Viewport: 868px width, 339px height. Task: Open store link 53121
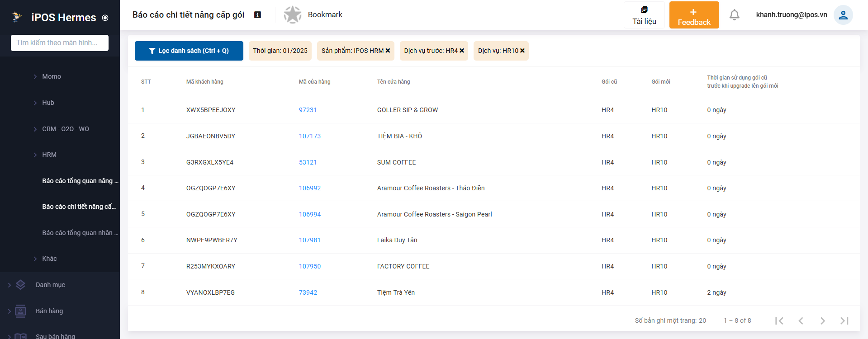pos(308,162)
